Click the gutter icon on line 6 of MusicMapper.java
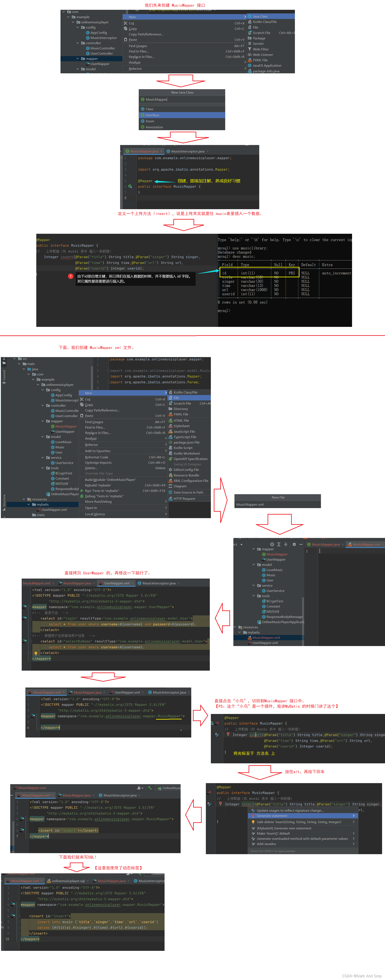385x980 pixels. (x=130, y=186)
